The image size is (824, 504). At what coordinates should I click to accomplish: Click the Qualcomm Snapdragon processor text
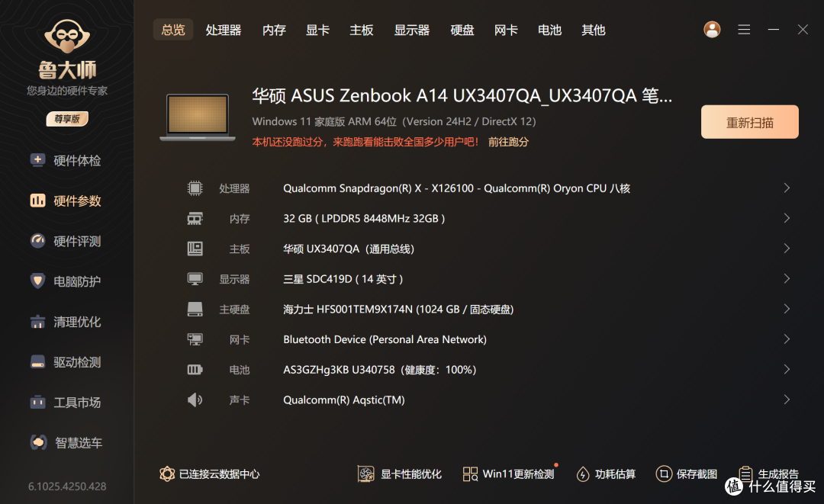click(x=457, y=188)
